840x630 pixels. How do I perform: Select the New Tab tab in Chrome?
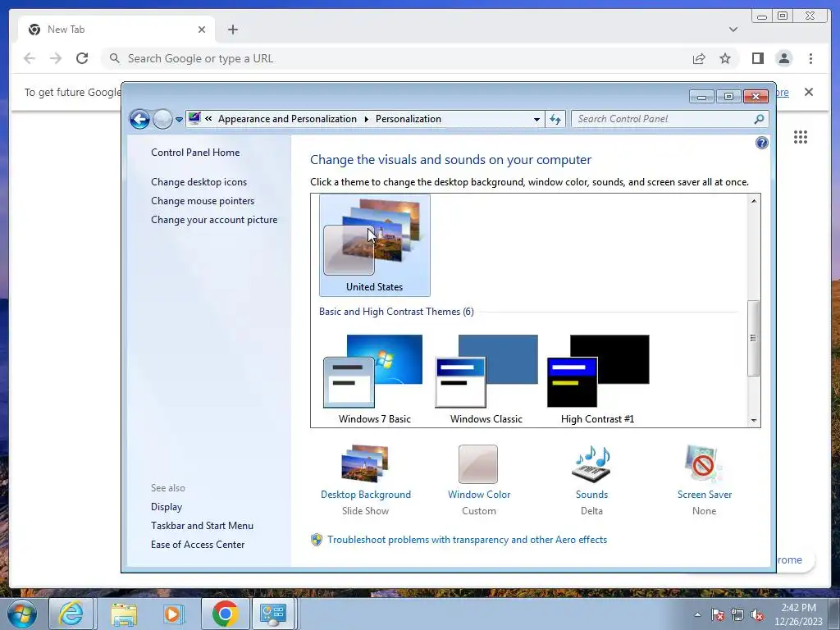(x=116, y=30)
